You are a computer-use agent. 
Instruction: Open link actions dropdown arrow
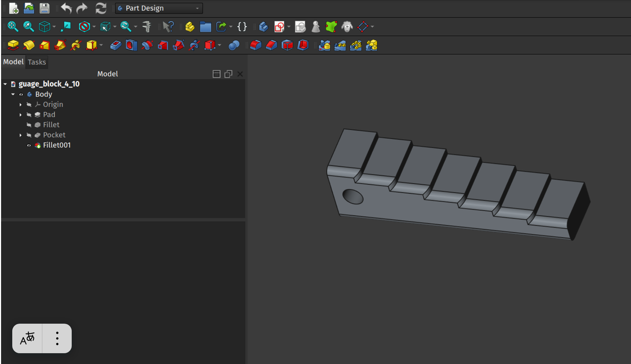point(231,26)
